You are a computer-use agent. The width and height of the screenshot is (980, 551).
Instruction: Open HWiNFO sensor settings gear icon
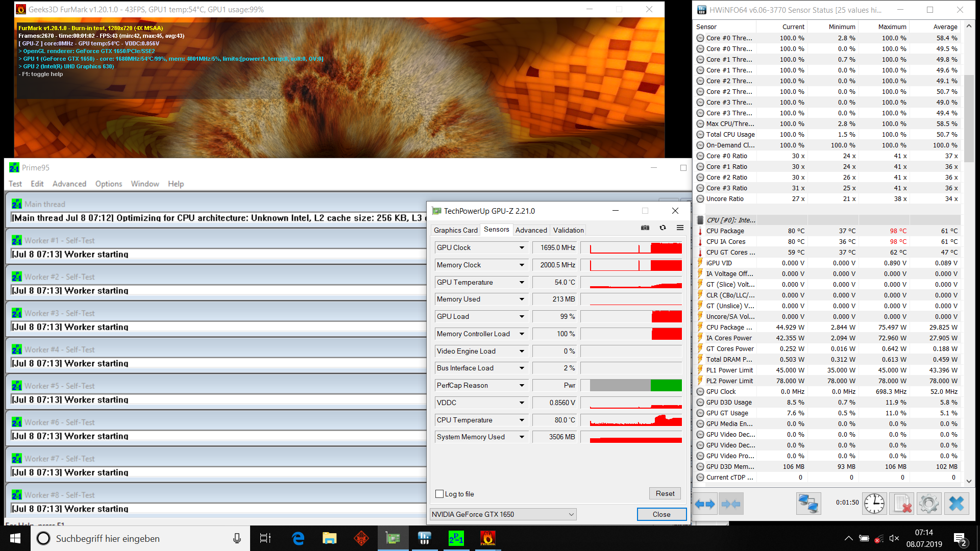pos(928,504)
